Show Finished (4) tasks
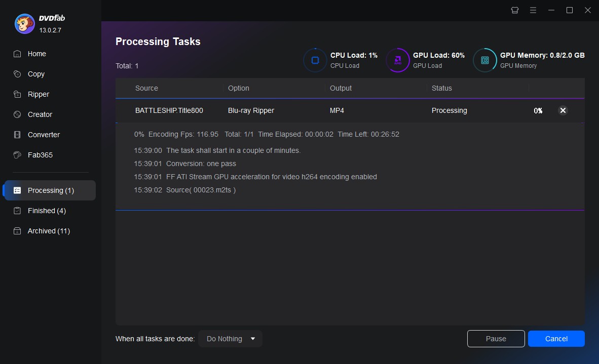599x364 pixels. (x=47, y=211)
